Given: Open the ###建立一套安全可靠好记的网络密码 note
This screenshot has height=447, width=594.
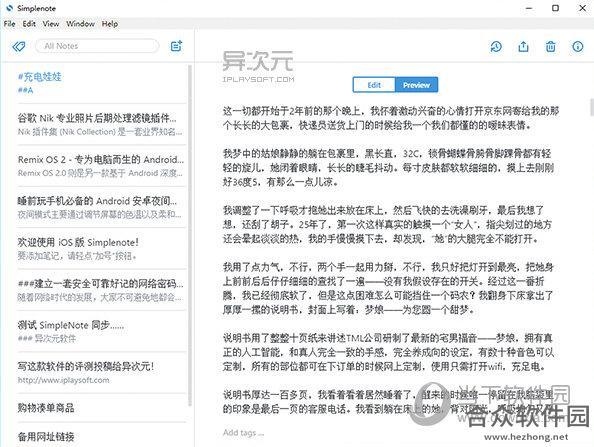Looking at the screenshot, I should coord(102,290).
